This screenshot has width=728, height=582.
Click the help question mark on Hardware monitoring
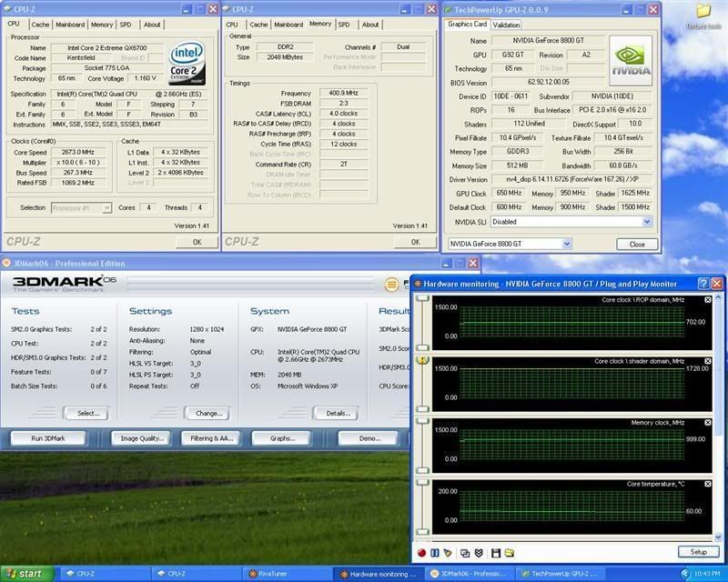703,284
